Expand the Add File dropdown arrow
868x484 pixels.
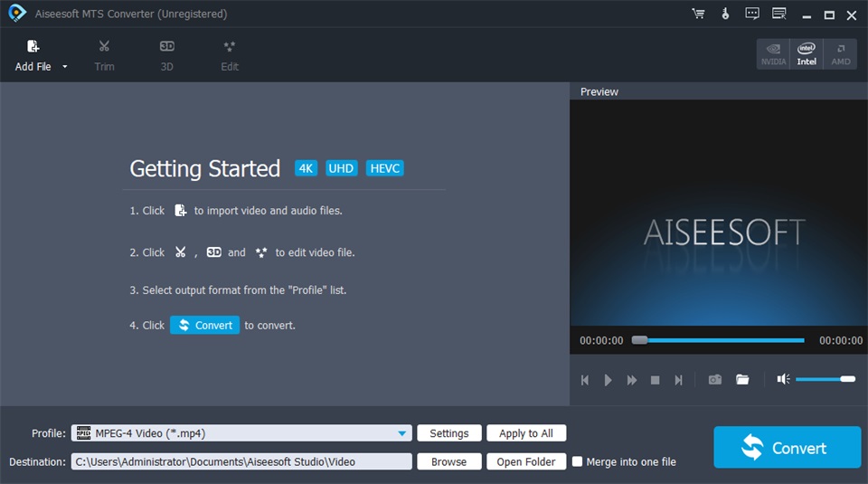[x=65, y=66]
